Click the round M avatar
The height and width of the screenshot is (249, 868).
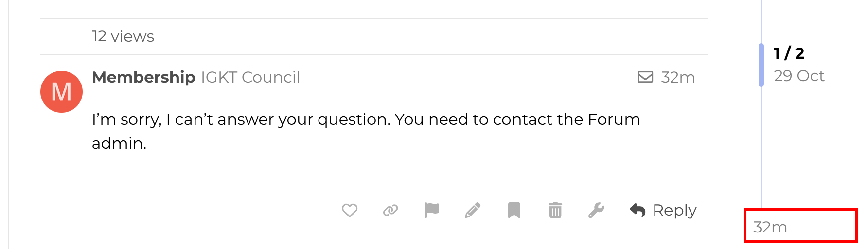[61, 92]
